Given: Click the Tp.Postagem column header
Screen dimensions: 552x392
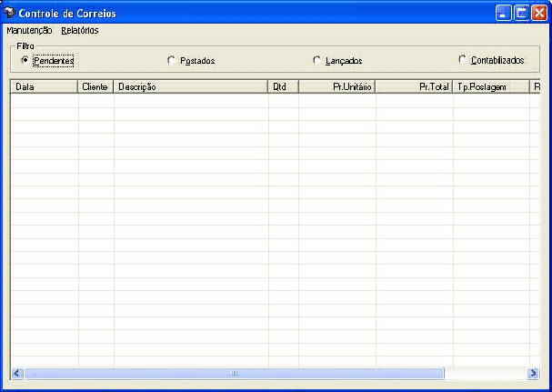Looking at the screenshot, I should coord(491,86).
